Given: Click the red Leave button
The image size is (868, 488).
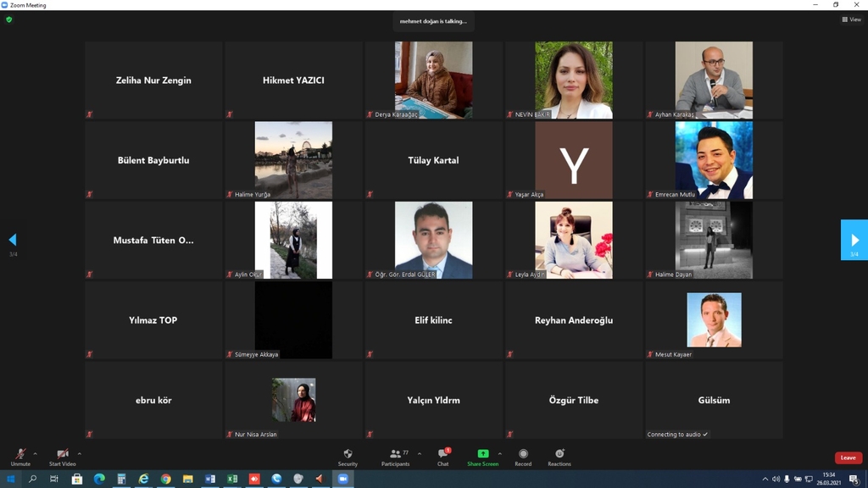Looking at the screenshot, I should 848,457.
